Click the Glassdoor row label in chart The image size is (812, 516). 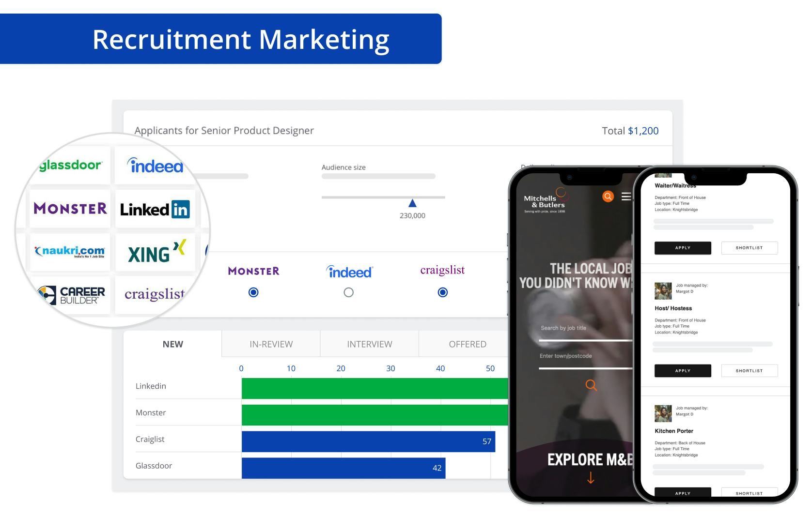coord(154,466)
